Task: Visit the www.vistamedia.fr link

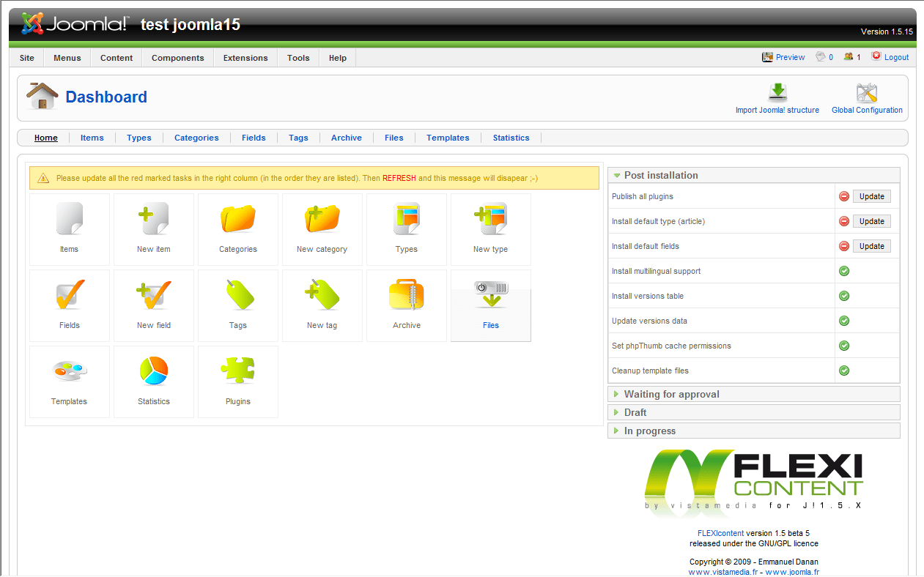Action: [722, 572]
